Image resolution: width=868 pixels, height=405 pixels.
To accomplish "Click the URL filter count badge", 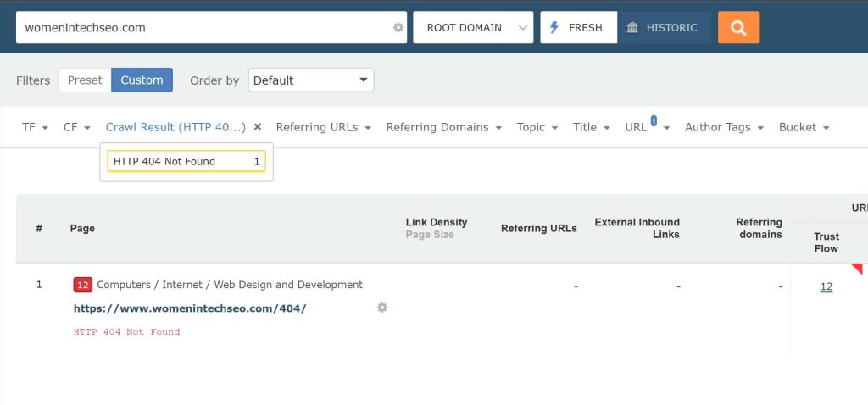I will [x=654, y=120].
